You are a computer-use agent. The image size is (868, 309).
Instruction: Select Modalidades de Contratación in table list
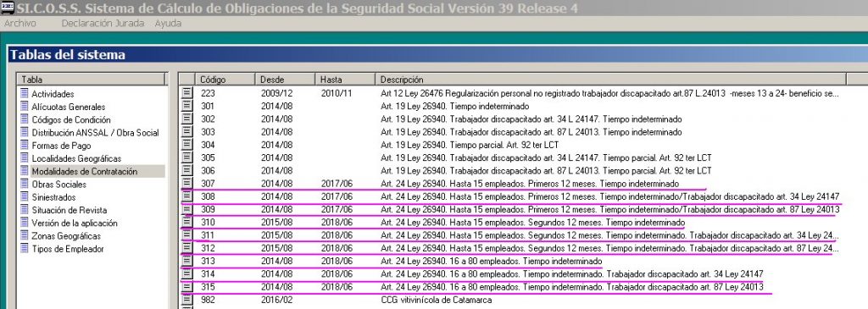[84, 171]
